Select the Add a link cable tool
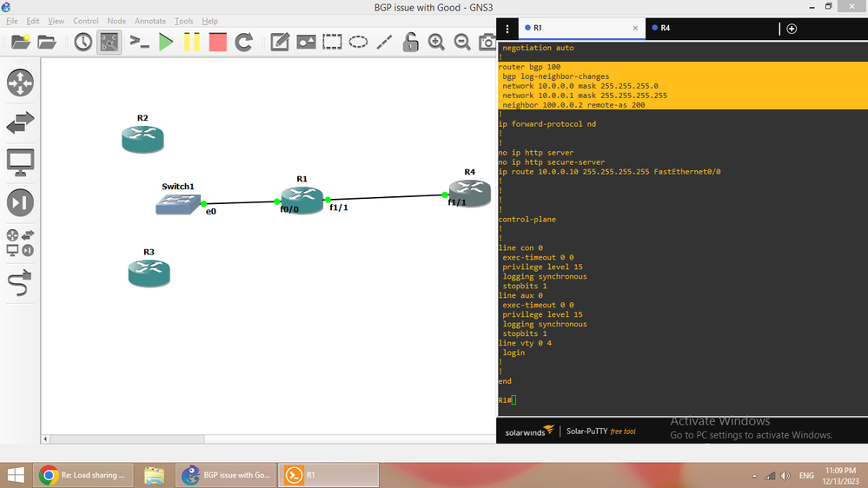 point(21,283)
